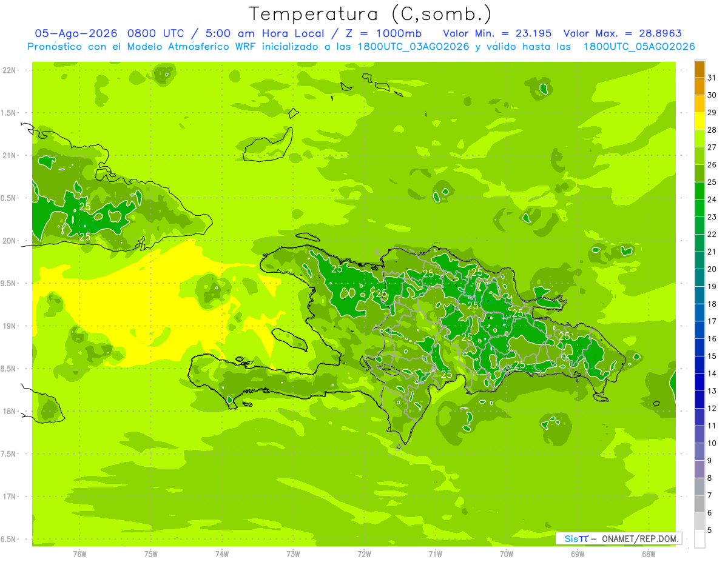Viewport: 728px width, 562px height.
Task: Click the 71W longitude label
Action: click(435, 554)
